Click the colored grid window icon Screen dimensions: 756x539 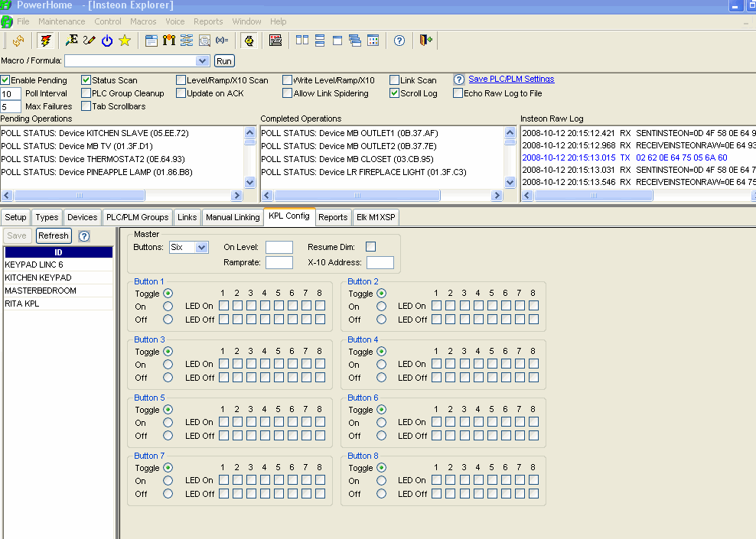373,41
